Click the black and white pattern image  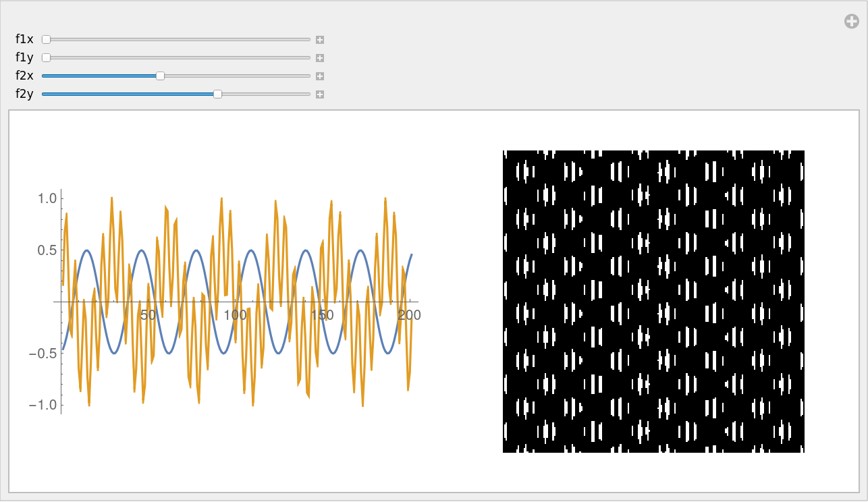click(653, 301)
